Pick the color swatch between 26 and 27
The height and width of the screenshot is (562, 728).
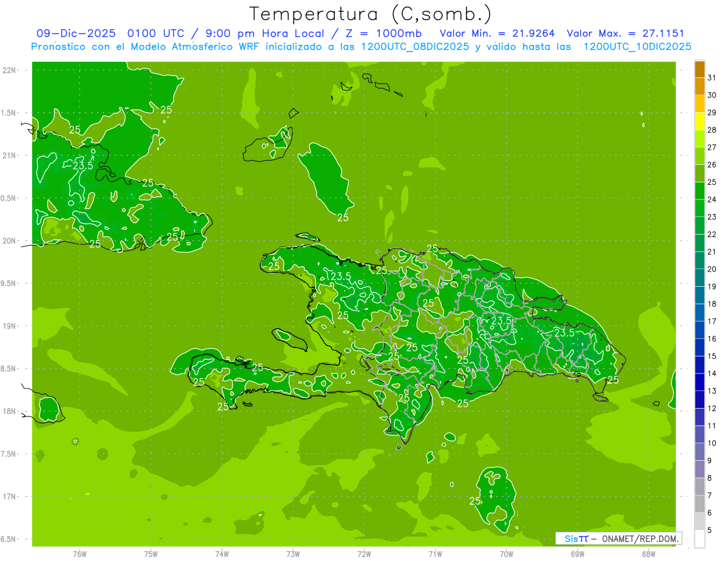click(x=699, y=156)
